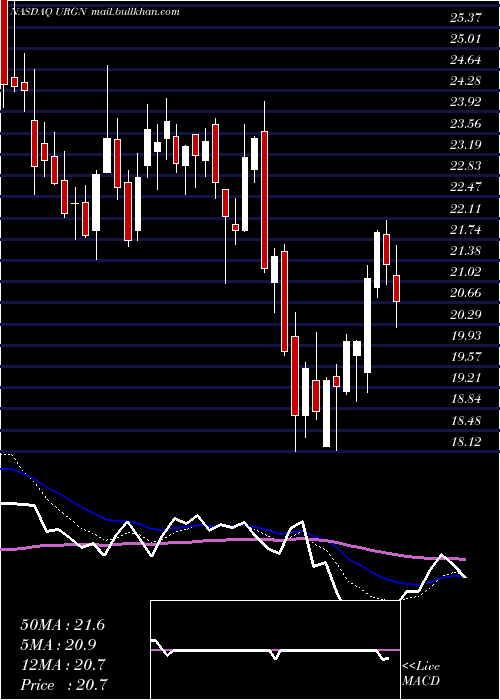Viewport: 500px width, 700px height.
Task: Click the last red candlestick on the chart
Action: pyautogui.click(x=396, y=288)
